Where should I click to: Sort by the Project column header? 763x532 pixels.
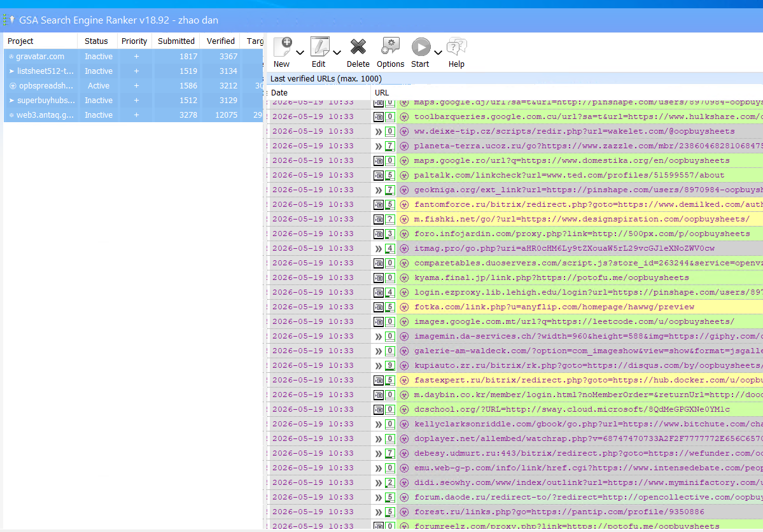pyautogui.click(x=40, y=41)
